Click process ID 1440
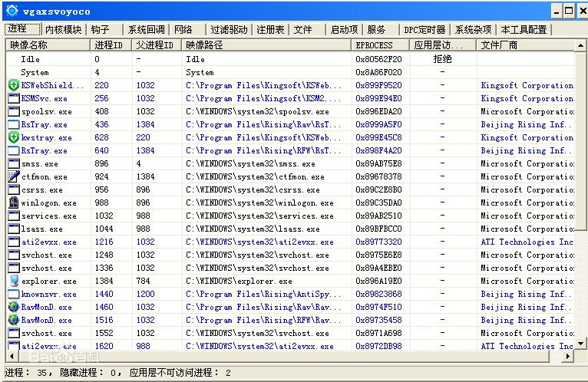 pyautogui.click(x=104, y=295)
